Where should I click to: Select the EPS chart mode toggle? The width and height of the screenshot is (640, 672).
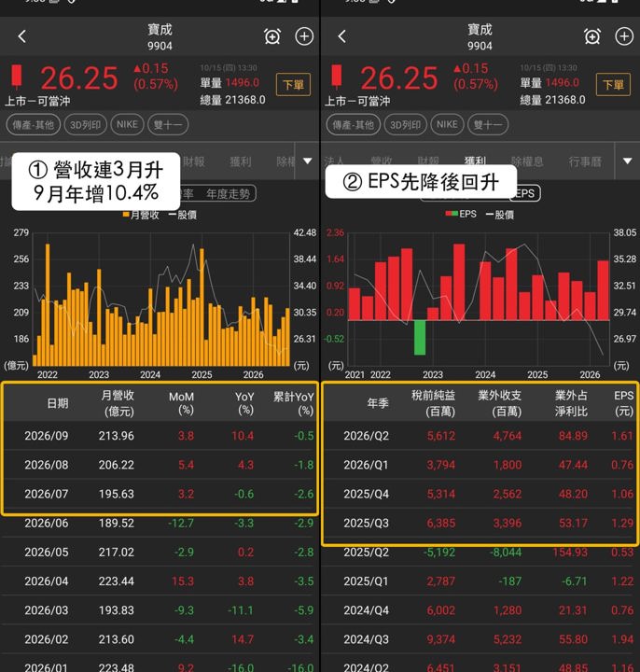(x=525, y=193)
